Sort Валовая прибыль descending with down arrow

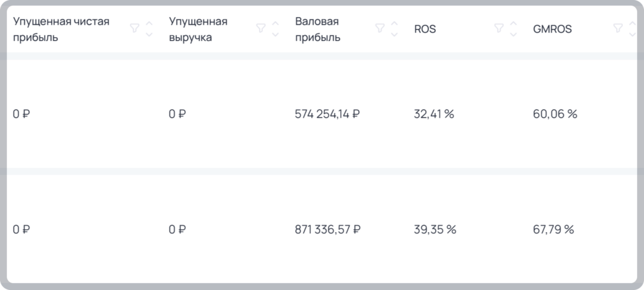[x=394, y=34]
